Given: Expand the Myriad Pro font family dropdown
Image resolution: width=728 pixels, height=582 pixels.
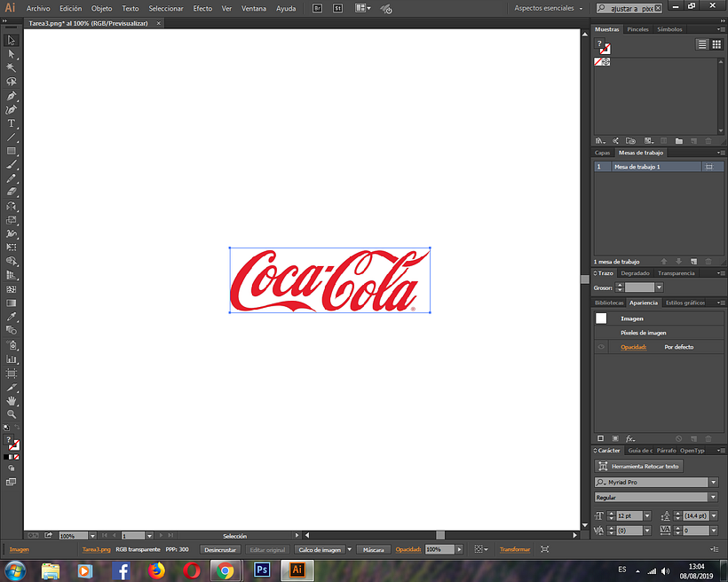Looking at the screenshot, I should pos(714,483).
